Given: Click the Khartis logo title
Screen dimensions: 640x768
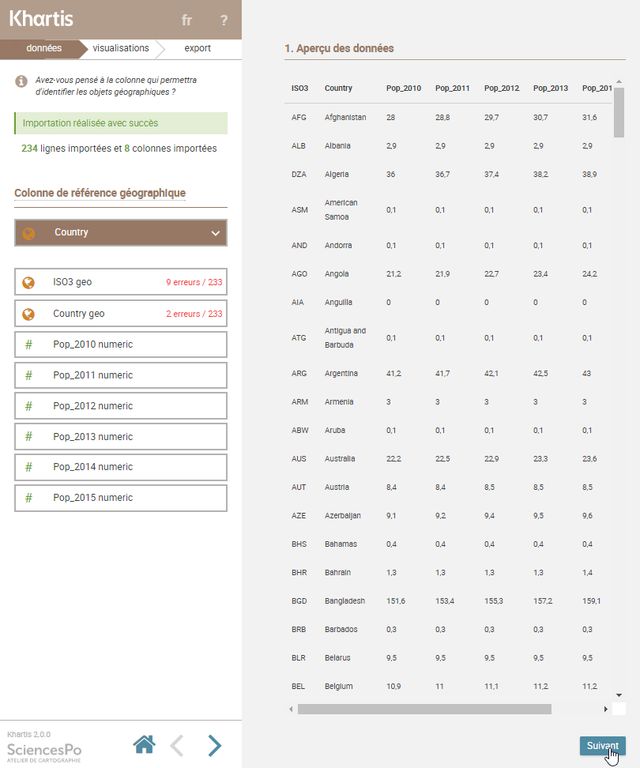Looking at the screenshot, I should (41, 19).
